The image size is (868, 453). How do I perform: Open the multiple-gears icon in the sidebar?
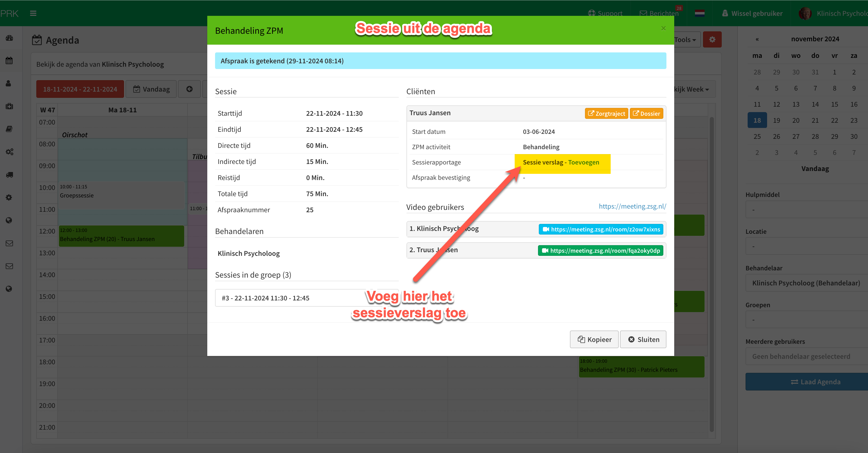[9, 152]
